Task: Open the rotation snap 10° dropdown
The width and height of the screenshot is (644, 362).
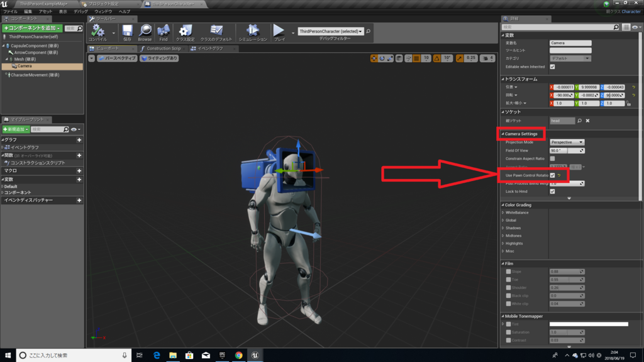Action: (x=447, y=58)
